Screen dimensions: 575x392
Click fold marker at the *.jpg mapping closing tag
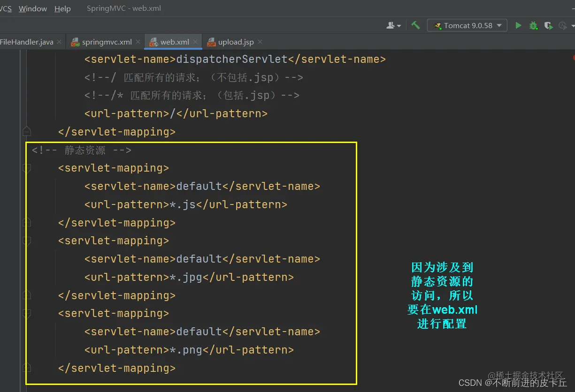click(x=27, y=295)
